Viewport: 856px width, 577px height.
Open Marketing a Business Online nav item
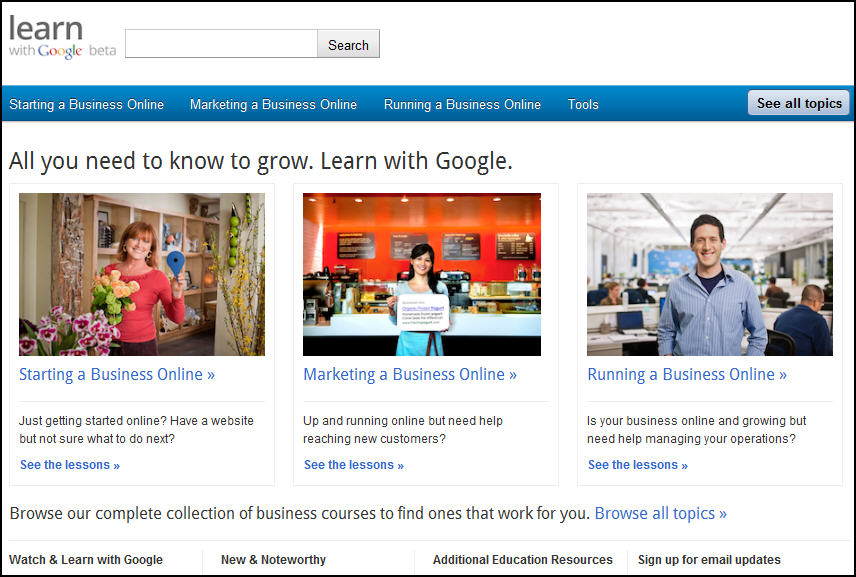tap(274, 104)
